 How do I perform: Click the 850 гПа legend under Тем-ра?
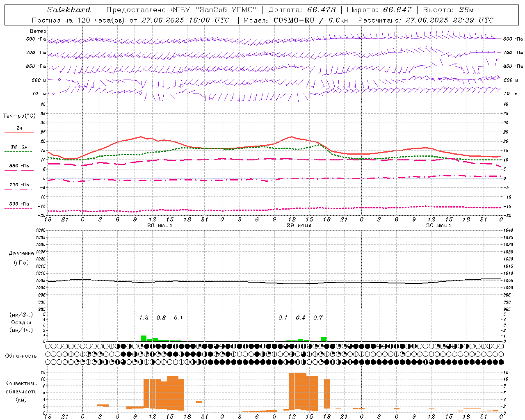19,166
